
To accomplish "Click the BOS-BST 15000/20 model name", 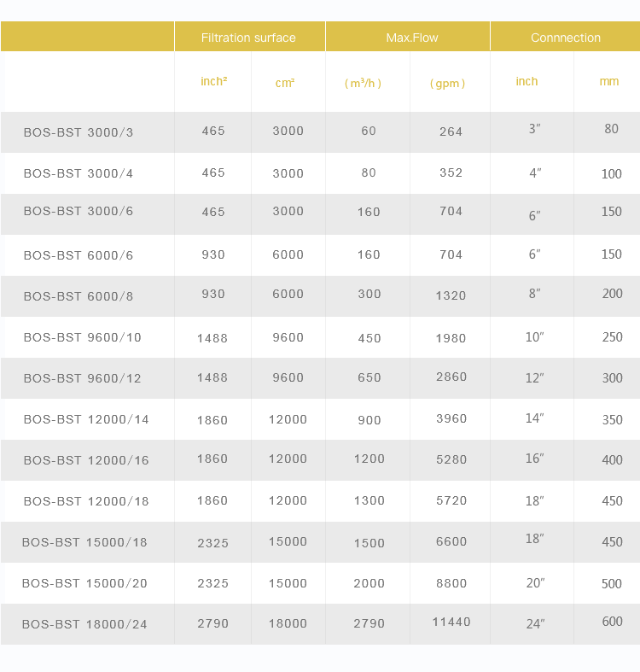I will coord(84,583).
